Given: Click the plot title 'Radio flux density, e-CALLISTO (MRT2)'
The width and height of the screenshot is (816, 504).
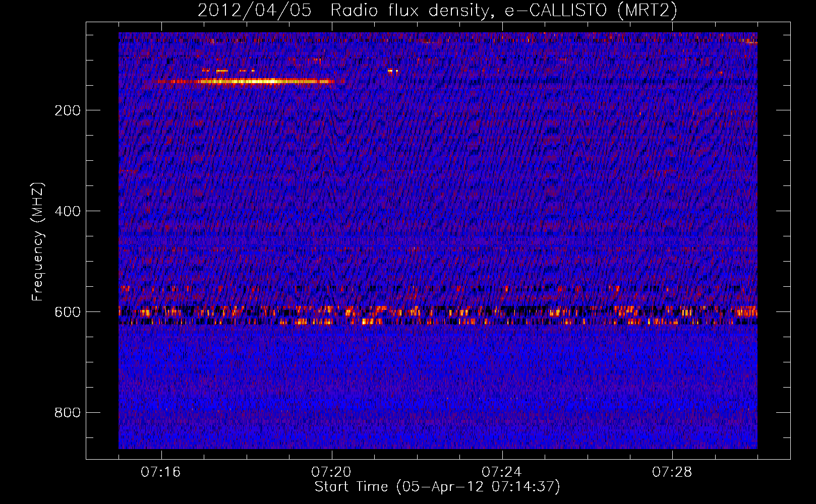Looking at the screenshot, I should [504, 11].
